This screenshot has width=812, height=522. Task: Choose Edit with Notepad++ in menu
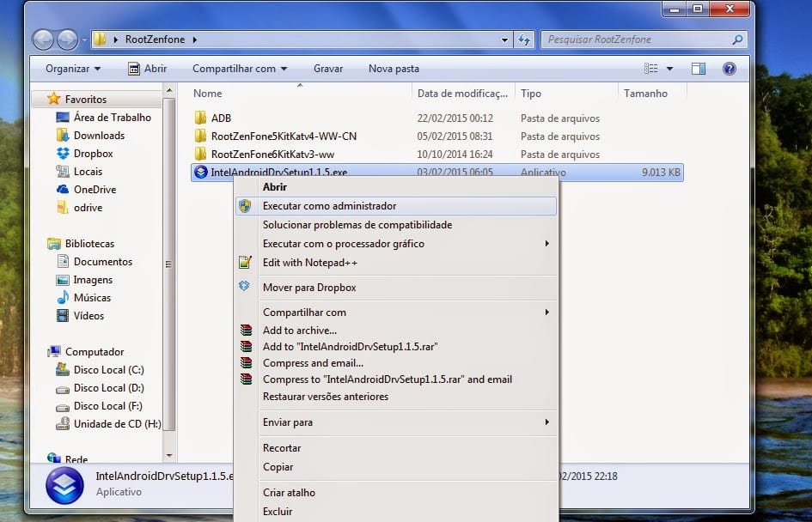309,263
